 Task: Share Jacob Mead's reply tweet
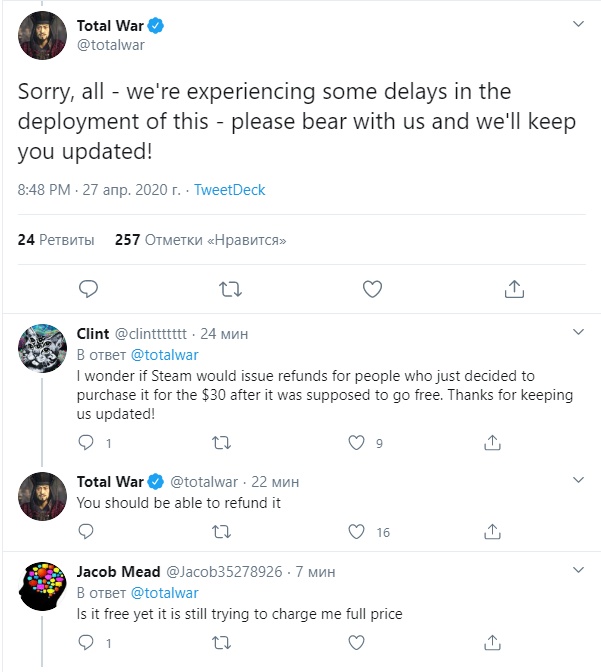(491, 642)
